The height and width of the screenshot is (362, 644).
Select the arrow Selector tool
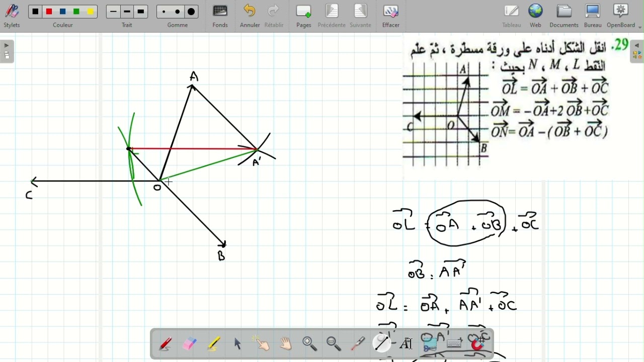238,344
